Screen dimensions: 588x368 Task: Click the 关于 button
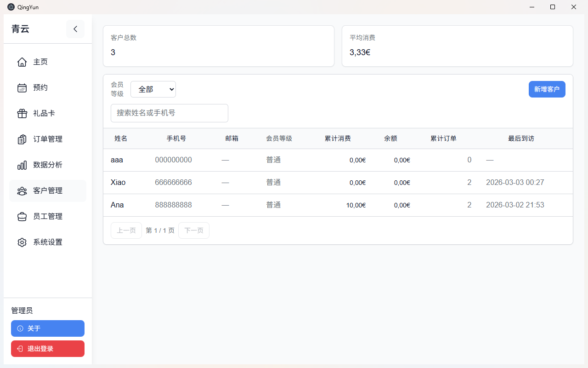tap(48, 328)
